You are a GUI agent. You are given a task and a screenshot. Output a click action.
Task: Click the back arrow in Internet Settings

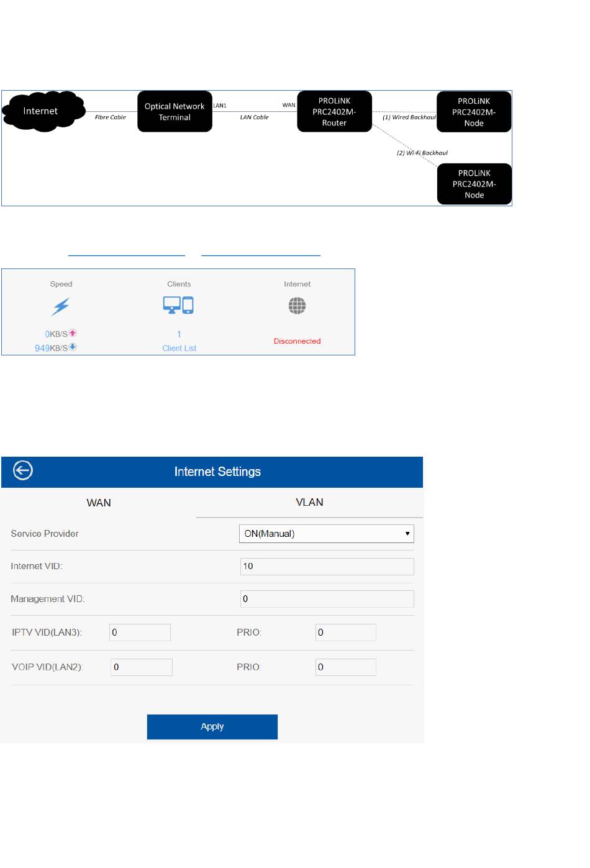point(22,471)
